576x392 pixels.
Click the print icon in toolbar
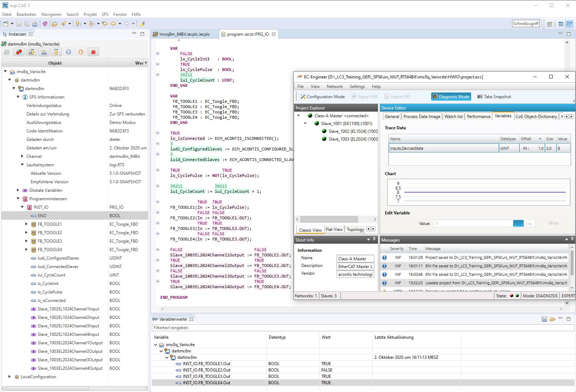tap(35, 24)
